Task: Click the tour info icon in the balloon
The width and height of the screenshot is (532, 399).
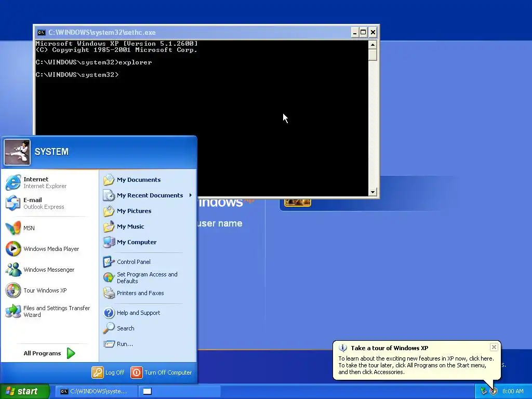Action: point(343,348)
